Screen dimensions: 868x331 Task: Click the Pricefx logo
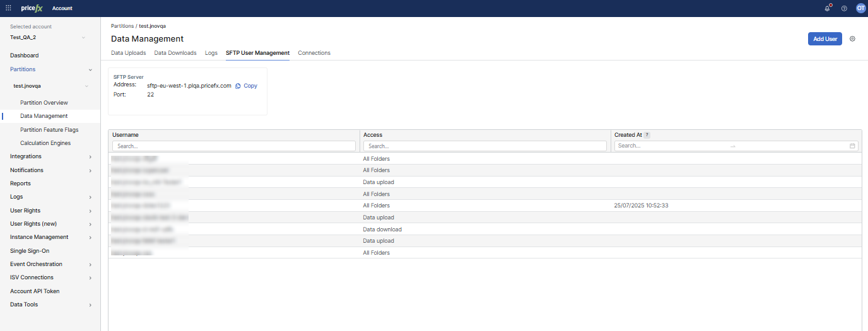point(32,8)
